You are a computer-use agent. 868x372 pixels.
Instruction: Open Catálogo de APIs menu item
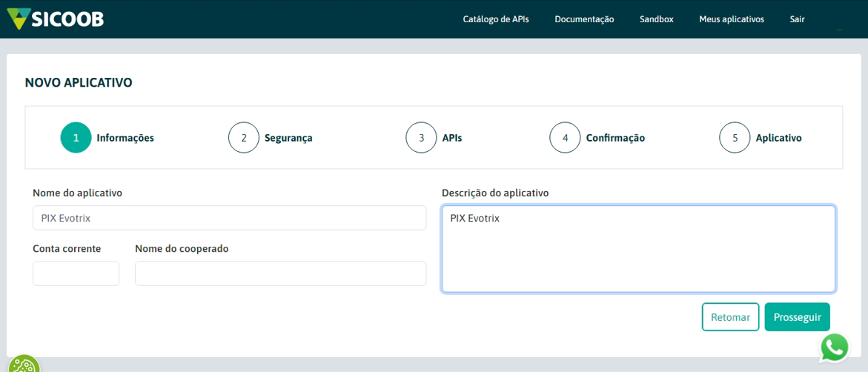[496, 19]
